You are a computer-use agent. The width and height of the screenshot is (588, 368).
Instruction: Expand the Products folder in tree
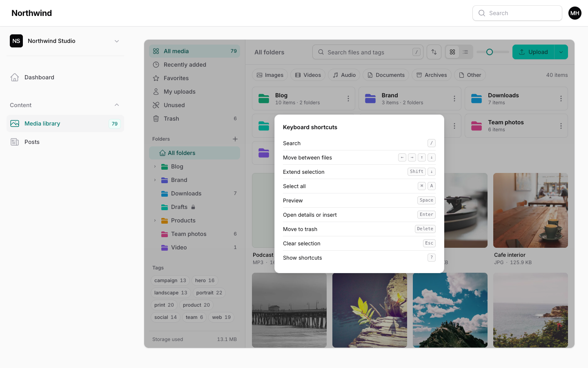pos(155,220)
